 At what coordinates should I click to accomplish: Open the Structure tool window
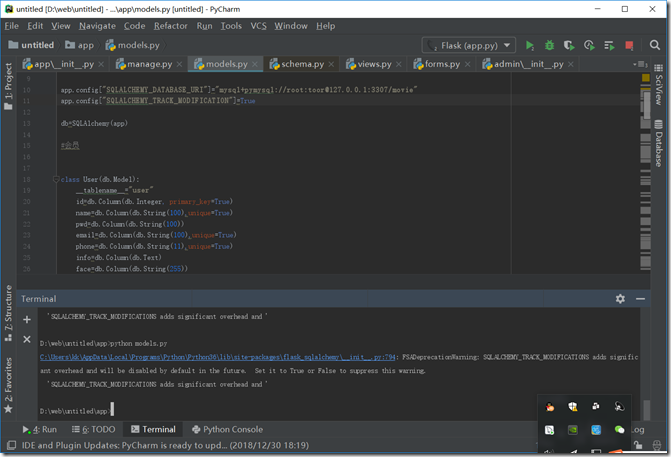(8, 313)
